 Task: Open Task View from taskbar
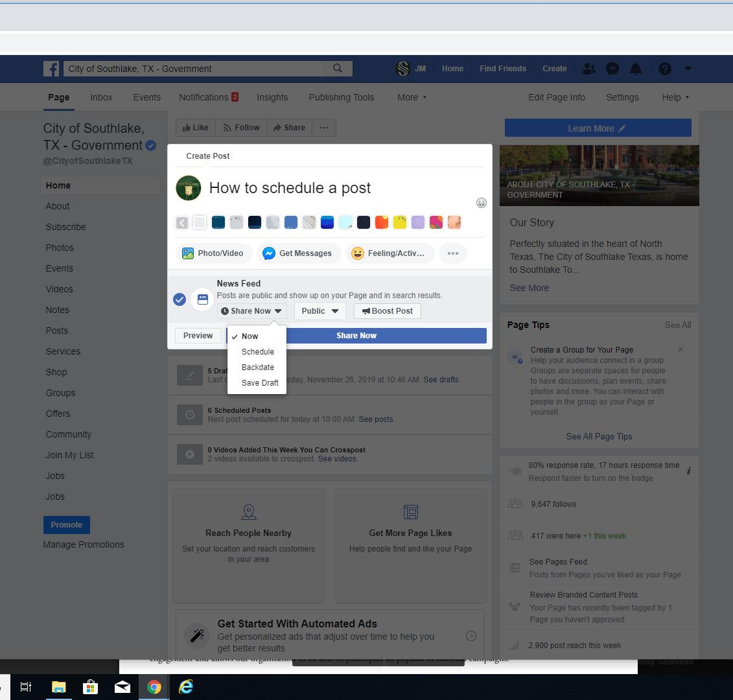click(x=26, y=687)
